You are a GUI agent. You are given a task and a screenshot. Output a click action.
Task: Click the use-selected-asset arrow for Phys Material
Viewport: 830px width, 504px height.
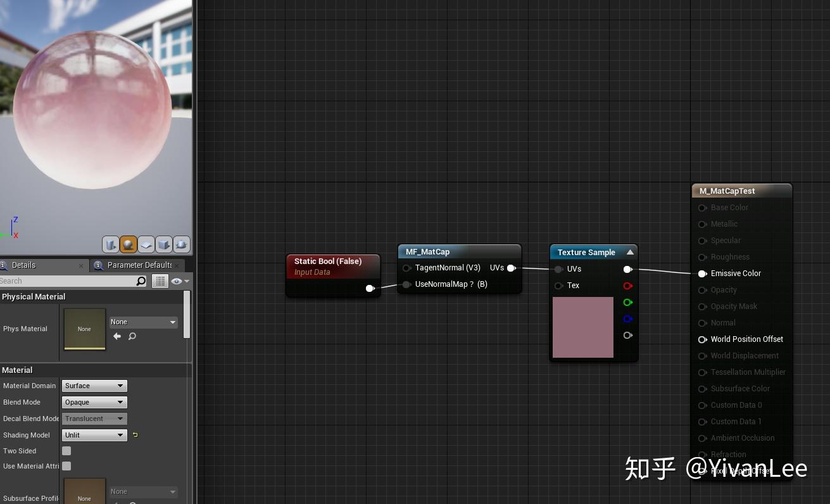point(117,336)
